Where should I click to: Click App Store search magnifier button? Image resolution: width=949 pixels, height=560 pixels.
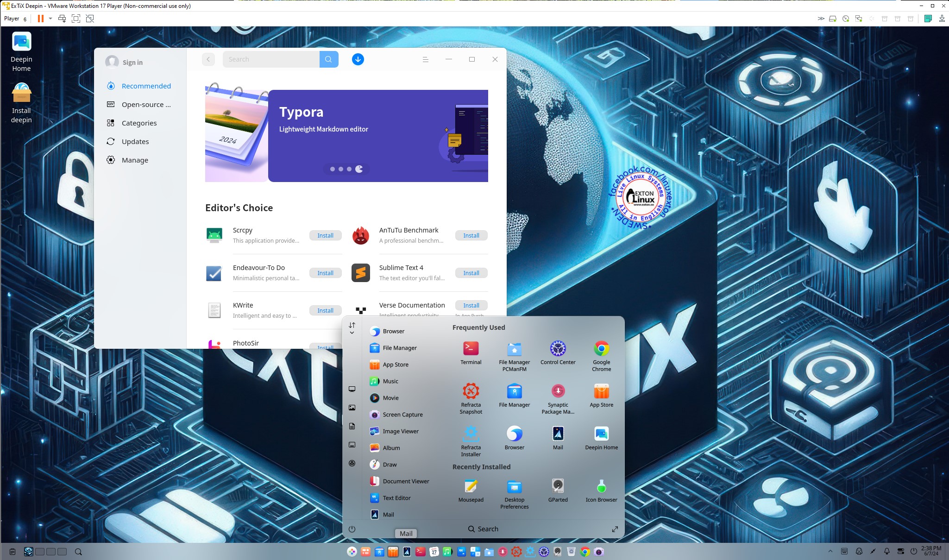click(x=328, y=59)
